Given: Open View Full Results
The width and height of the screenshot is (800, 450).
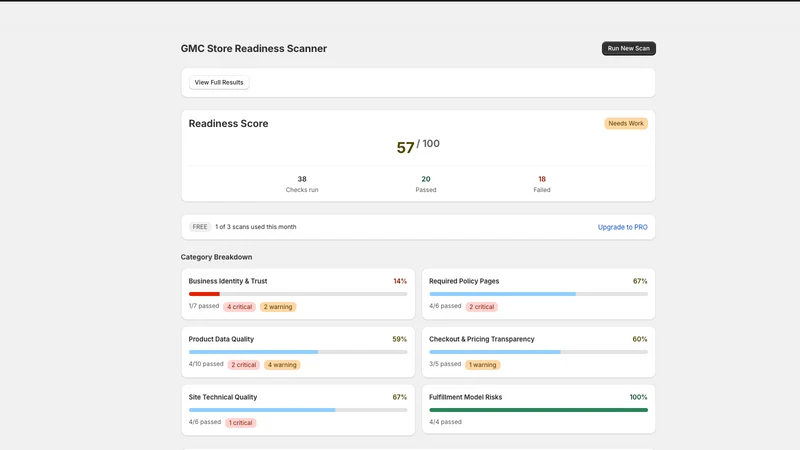Looking at the screenshot, I should point(219,82).
